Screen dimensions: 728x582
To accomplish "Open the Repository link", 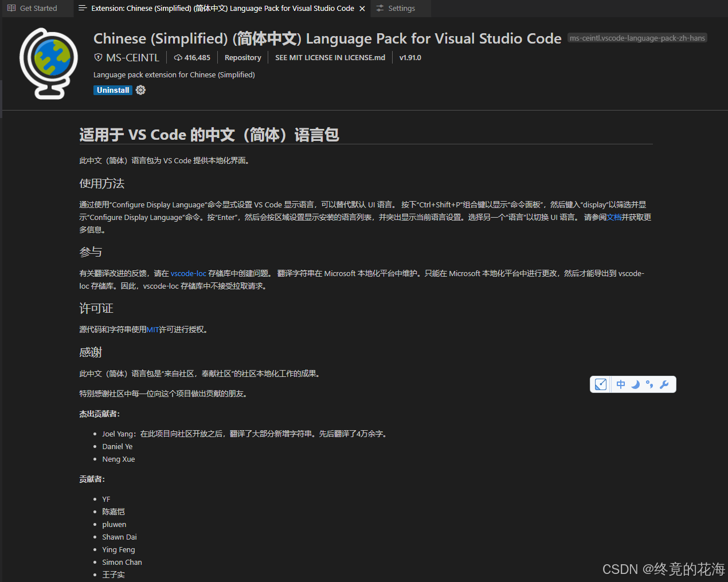I will coord(242,58).
